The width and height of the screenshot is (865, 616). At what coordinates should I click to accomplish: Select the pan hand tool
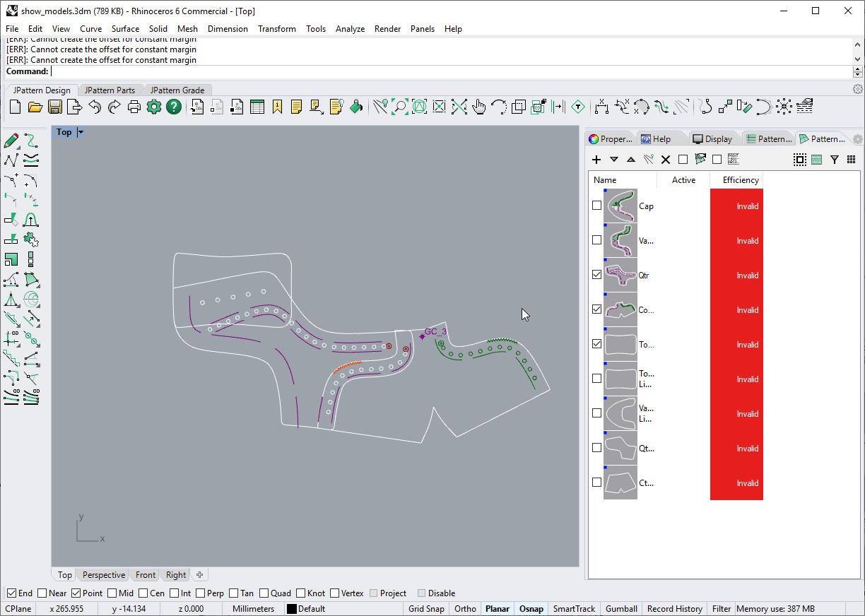479,107
